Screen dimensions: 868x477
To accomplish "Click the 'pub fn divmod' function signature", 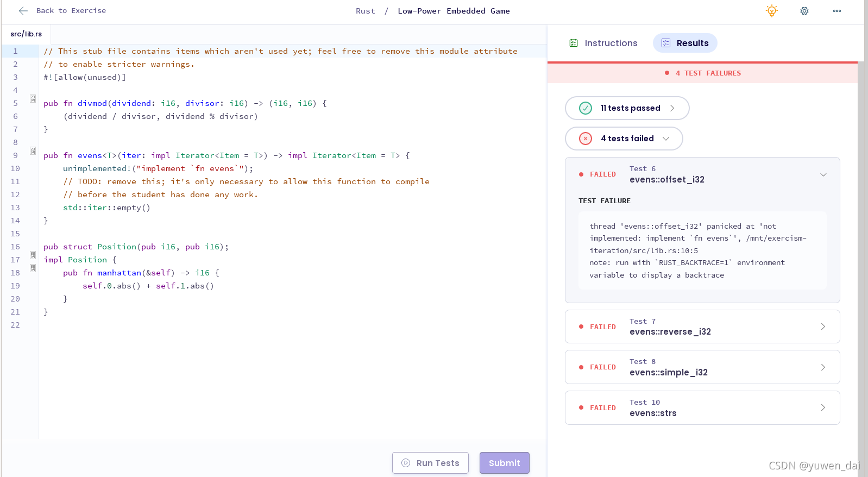I will (185, 103).
